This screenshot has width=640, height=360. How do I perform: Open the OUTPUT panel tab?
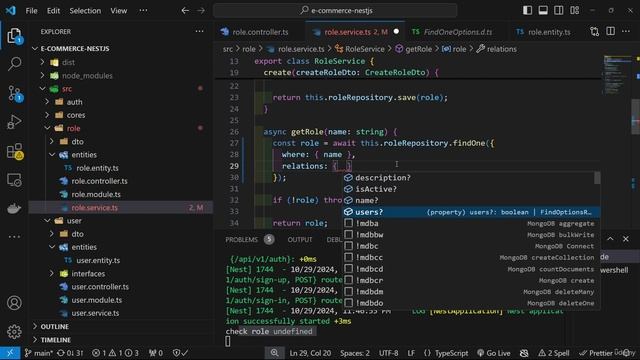pos(300,240)
